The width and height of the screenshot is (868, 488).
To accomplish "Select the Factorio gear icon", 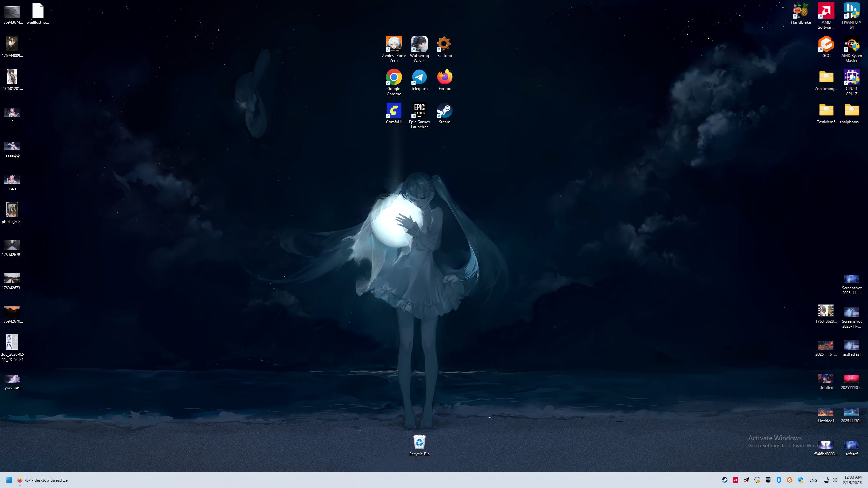I will pyautogui.click(x=444, y=44).
